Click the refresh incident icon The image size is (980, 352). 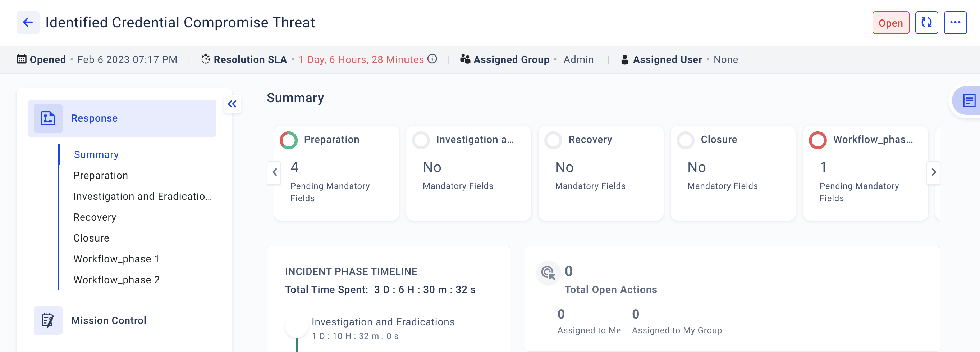click(926, 23)
